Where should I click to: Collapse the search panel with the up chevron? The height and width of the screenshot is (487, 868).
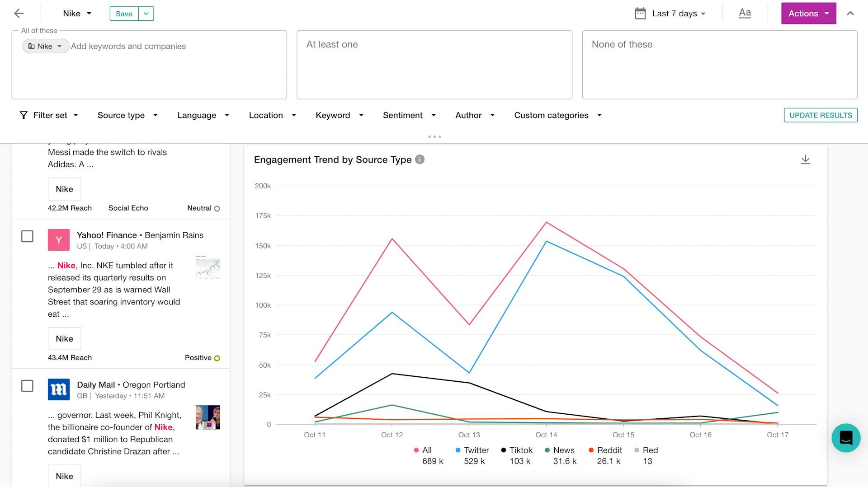[850, 14]
